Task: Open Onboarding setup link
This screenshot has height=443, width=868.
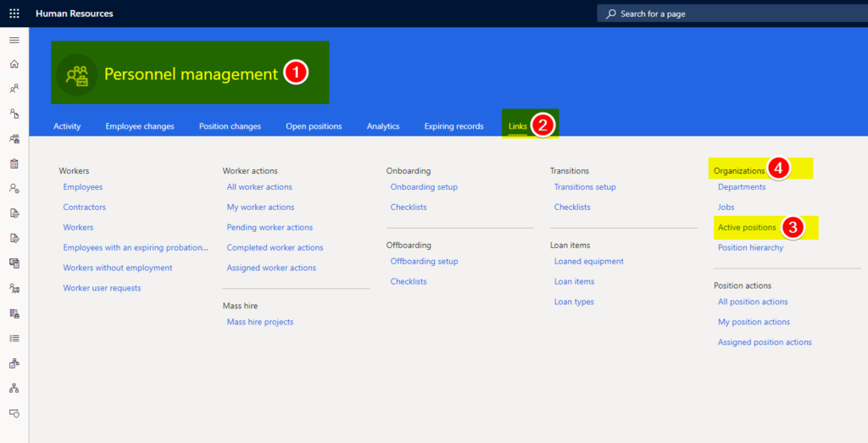Action: coord(424,187)
